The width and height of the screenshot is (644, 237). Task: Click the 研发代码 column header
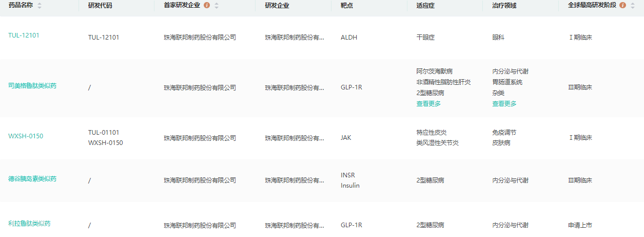100,6
